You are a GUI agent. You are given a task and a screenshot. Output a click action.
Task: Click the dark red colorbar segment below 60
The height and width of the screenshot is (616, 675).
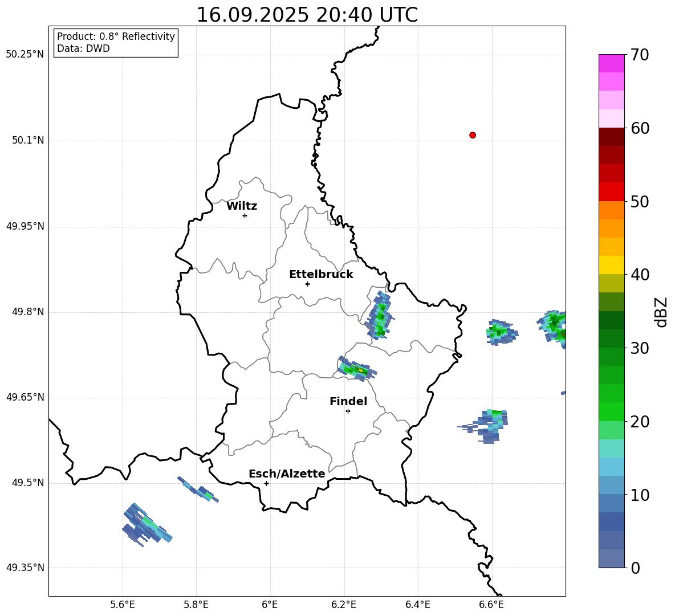611,137
